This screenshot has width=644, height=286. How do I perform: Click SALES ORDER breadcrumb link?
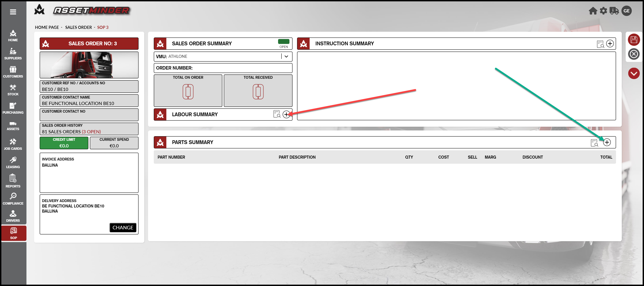pos(79,27)
